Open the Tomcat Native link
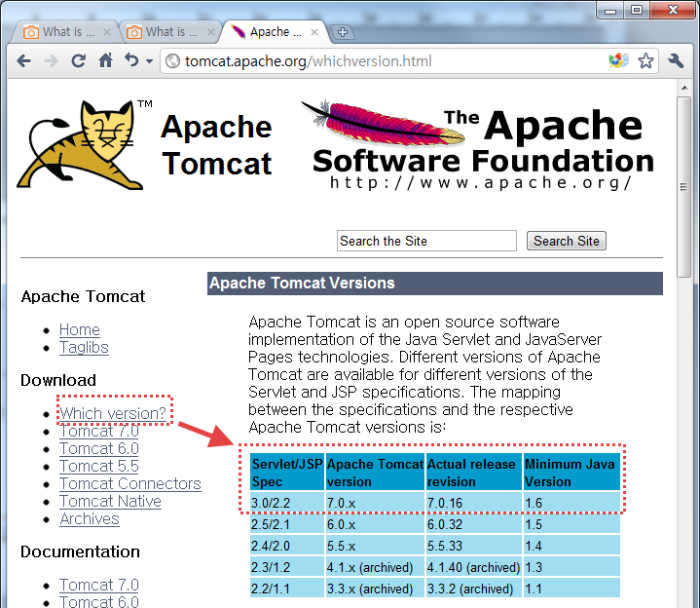The height and width of the screenshot is (608, 700). pos(110,501)
